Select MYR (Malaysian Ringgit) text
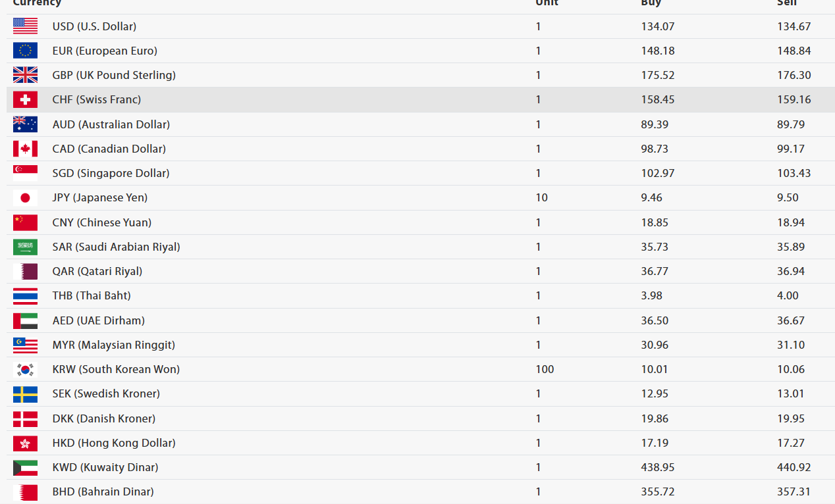 (114, 345)
